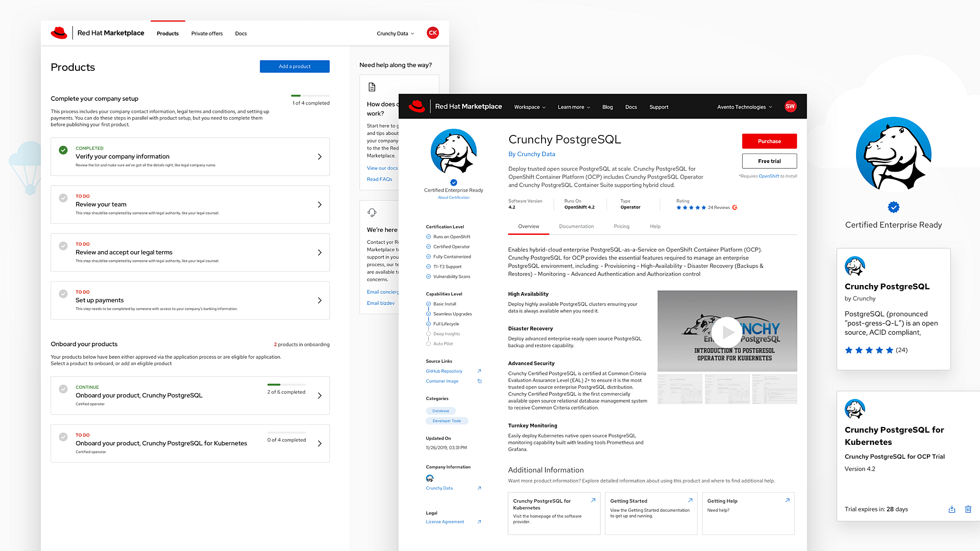Open first screenshot thumbnail below video
The width and height of the screenshot is (980, 551).
pos(680,389)
